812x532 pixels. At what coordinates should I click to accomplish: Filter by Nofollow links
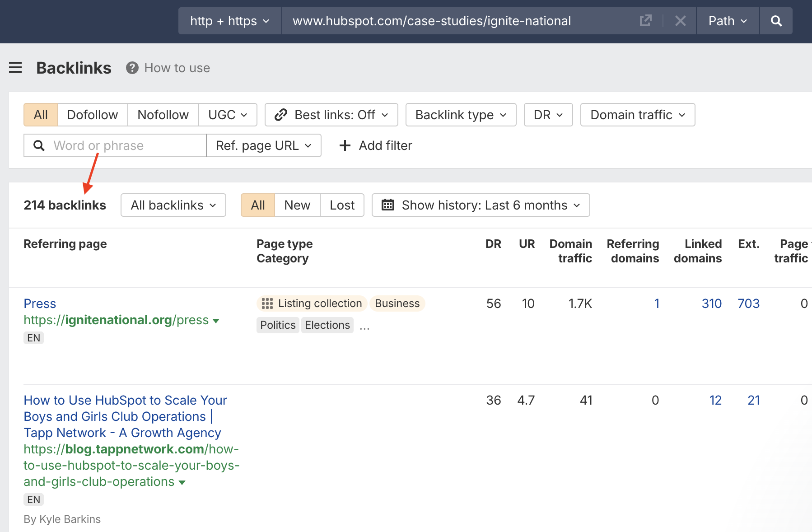pyautogui.click(x=163, y=115)
